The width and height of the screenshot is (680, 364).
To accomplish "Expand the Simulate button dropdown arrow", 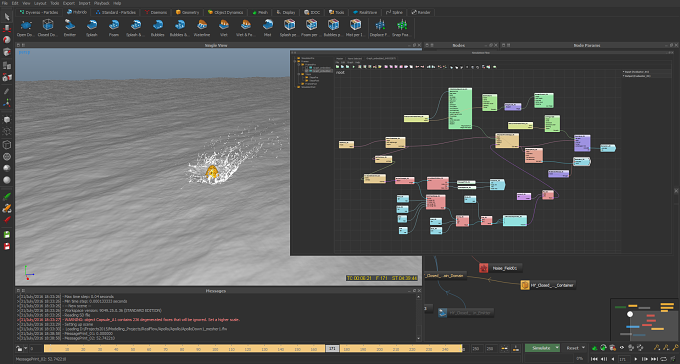I will click(x=557, y=348).
